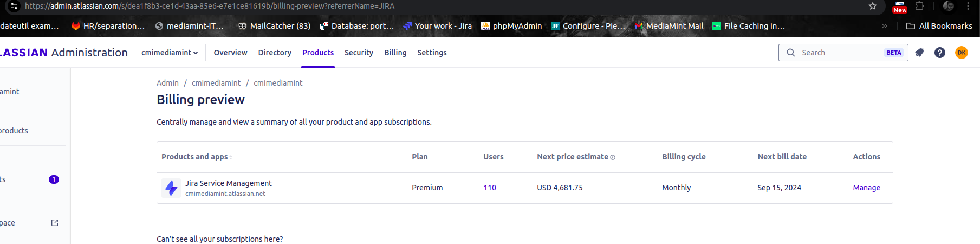Click the bookmark star icon in address bar

pos(873,6)
